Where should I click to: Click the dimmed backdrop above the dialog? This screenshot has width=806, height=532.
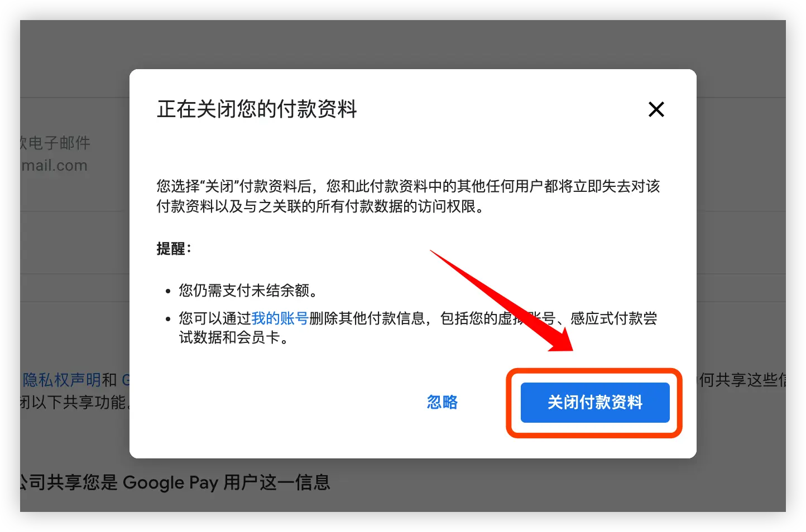(x=403, y=45)
